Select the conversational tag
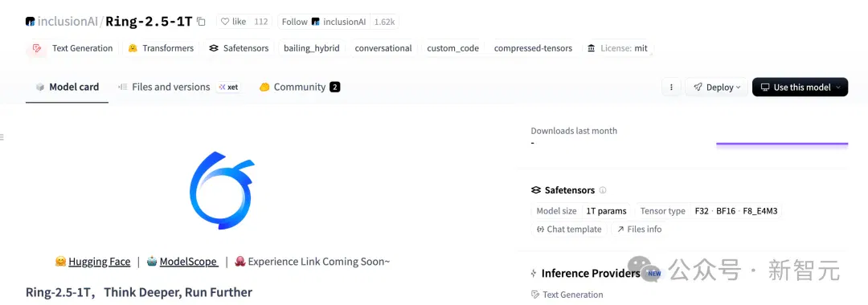The width and height of the screenshot is (868, 305). tap(383, 48)
